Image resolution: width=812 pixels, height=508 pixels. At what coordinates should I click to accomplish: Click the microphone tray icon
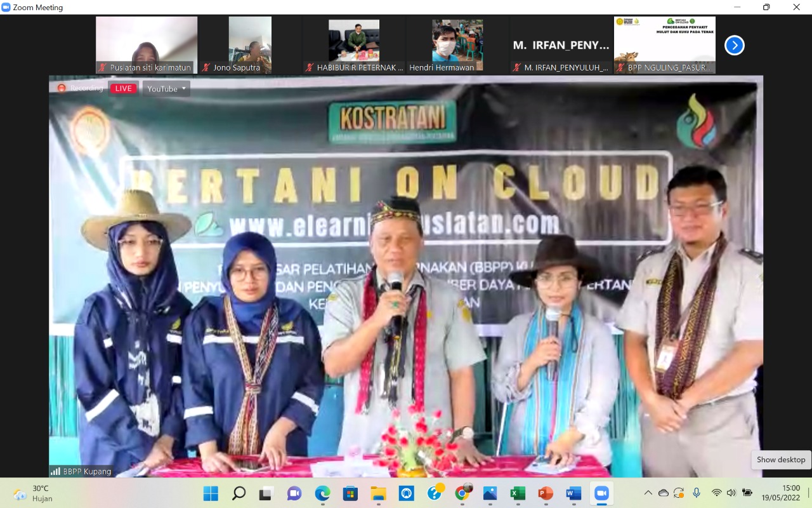697,493
